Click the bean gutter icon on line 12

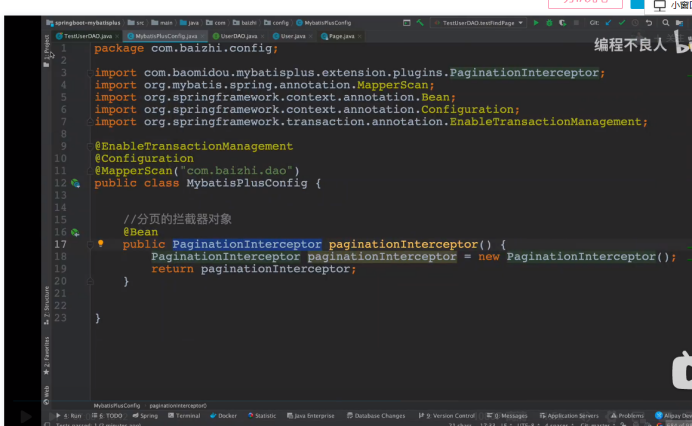click(75, 183)
